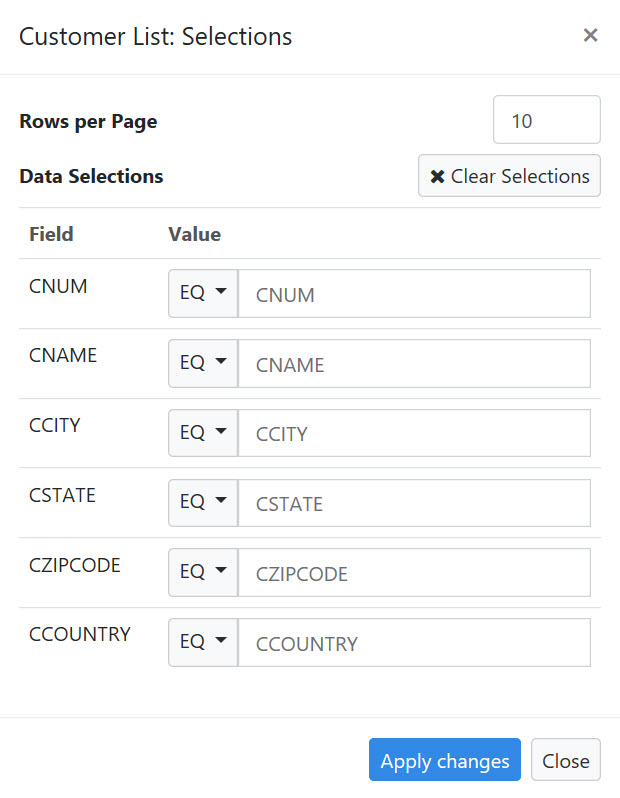This screenshot has height=798, width=620.
Task: Close the Customer List Selections dialog with X
Action: 590,35
